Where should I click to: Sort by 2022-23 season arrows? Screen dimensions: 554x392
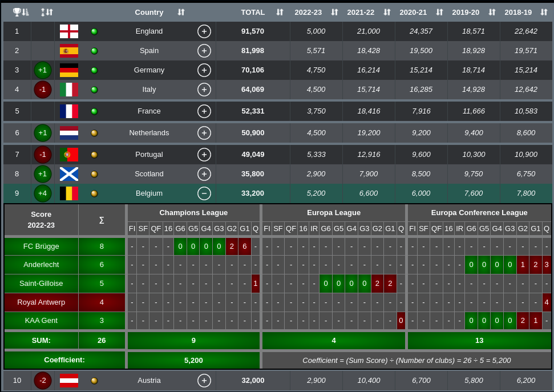pos(334,12)
